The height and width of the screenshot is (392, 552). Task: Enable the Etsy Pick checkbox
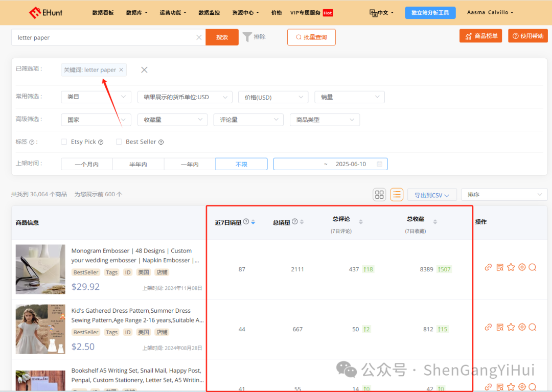pos(64,142)
